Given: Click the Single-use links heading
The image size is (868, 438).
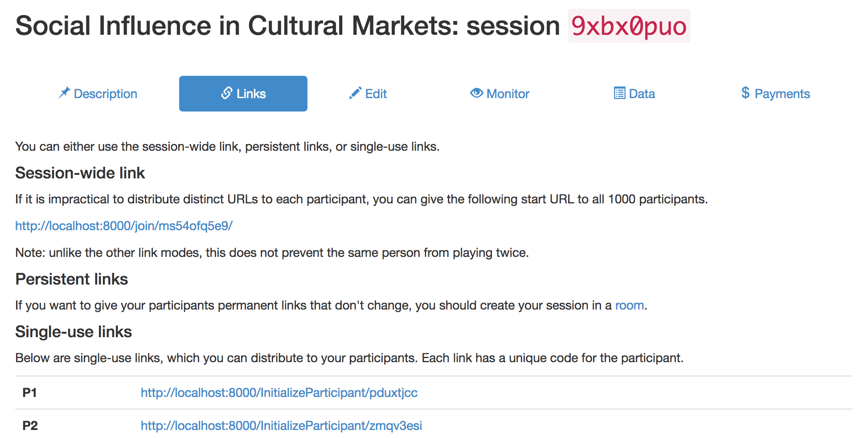Looking at the screenshot, I should point(74,331).
